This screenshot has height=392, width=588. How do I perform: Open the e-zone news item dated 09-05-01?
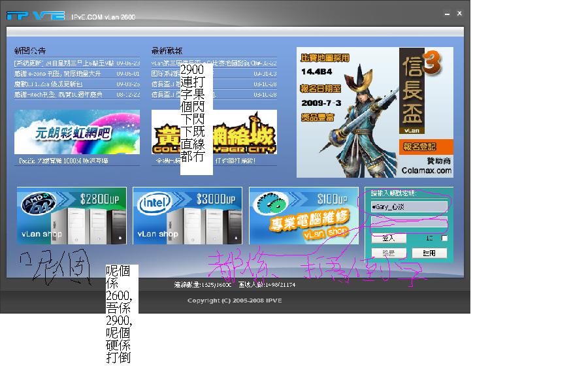coord(77,74)
